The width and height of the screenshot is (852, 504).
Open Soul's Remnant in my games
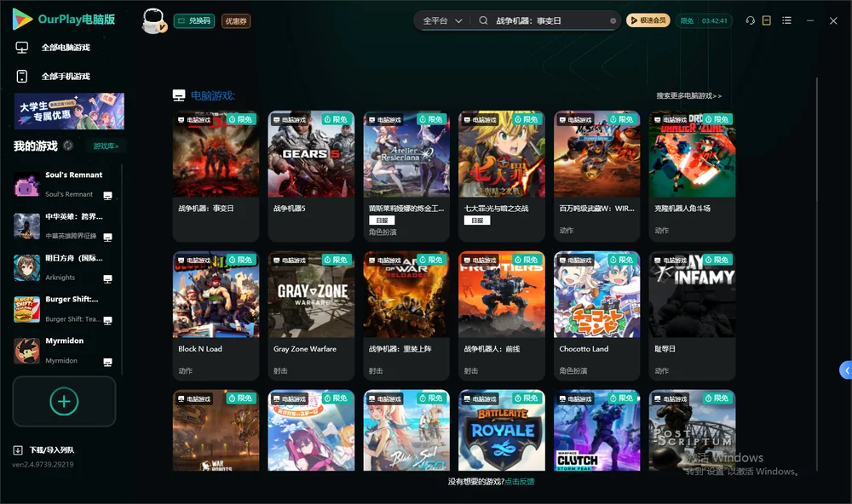(x=64, y=185)
